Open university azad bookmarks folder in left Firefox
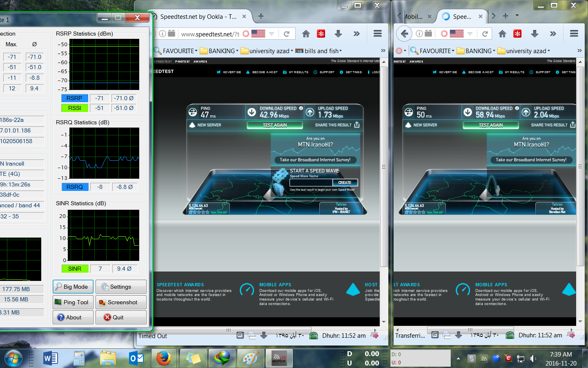Viewport: 588px width, 368px height. [267, 51]
